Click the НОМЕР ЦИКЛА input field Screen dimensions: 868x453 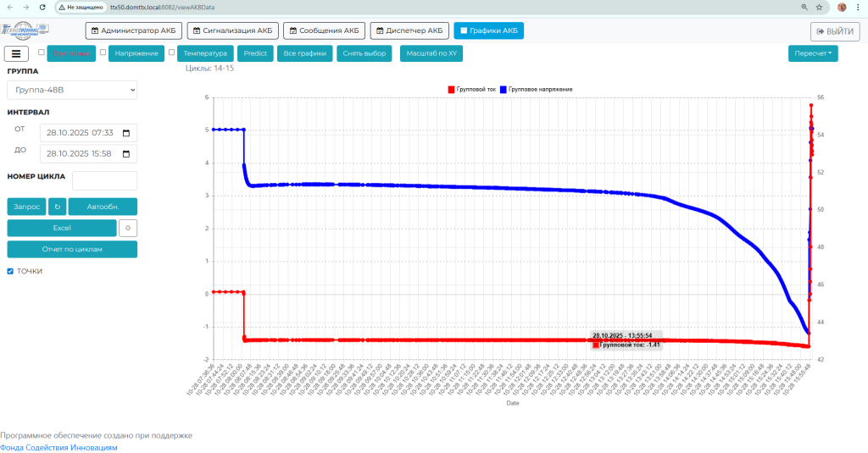click(104, 180)
